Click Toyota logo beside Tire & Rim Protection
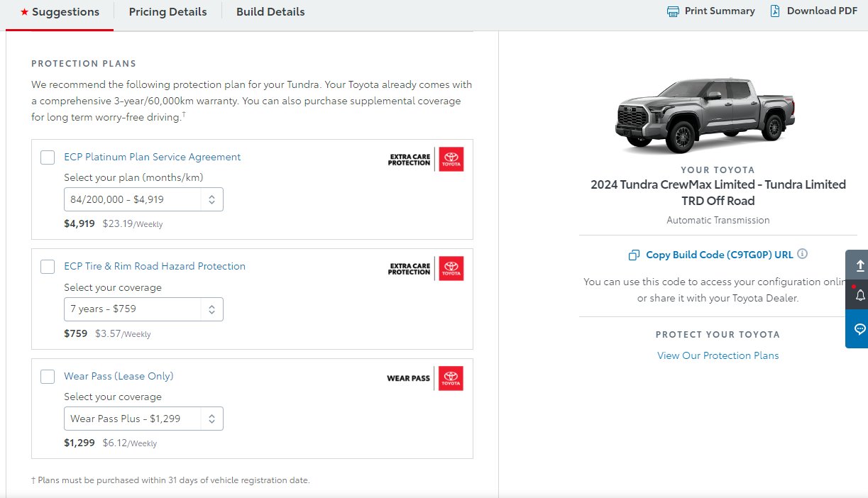 click(x=451, y=268)
